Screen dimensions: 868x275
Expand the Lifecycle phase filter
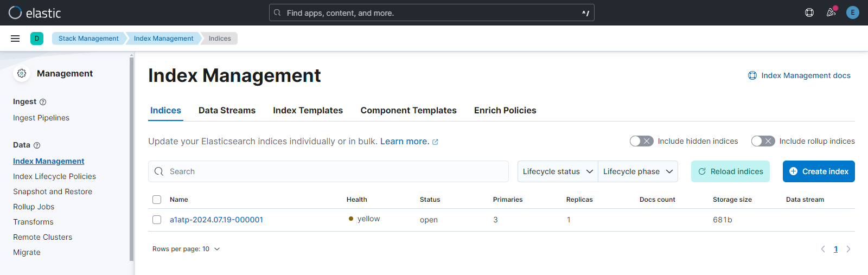[637, 171]
